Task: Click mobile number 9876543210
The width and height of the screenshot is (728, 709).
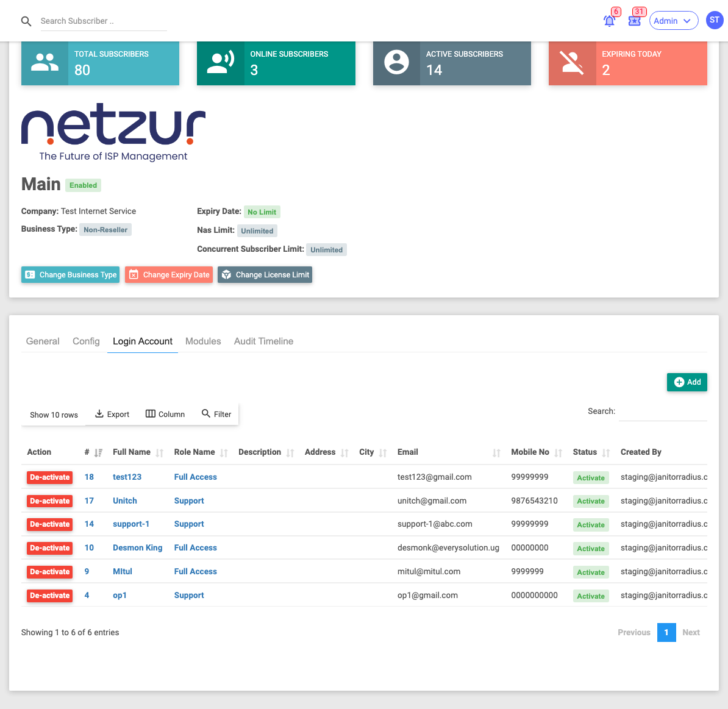Action: [534, 501]
